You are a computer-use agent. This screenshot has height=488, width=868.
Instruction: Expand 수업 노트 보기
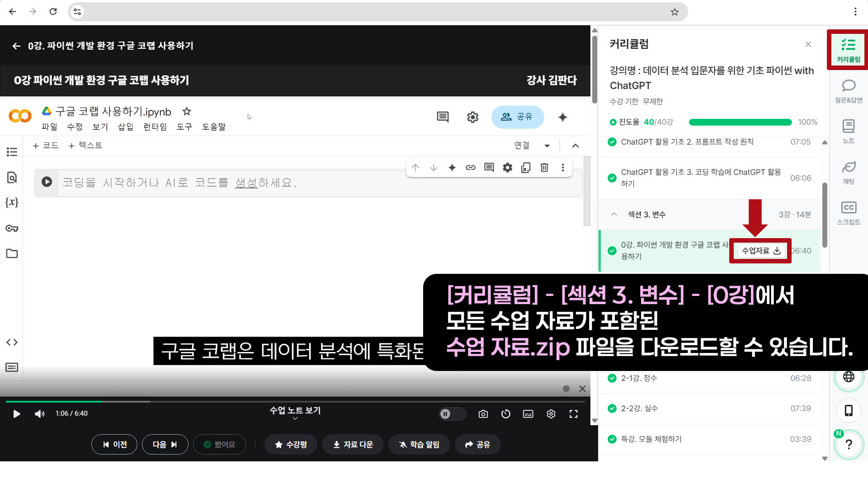295,413
